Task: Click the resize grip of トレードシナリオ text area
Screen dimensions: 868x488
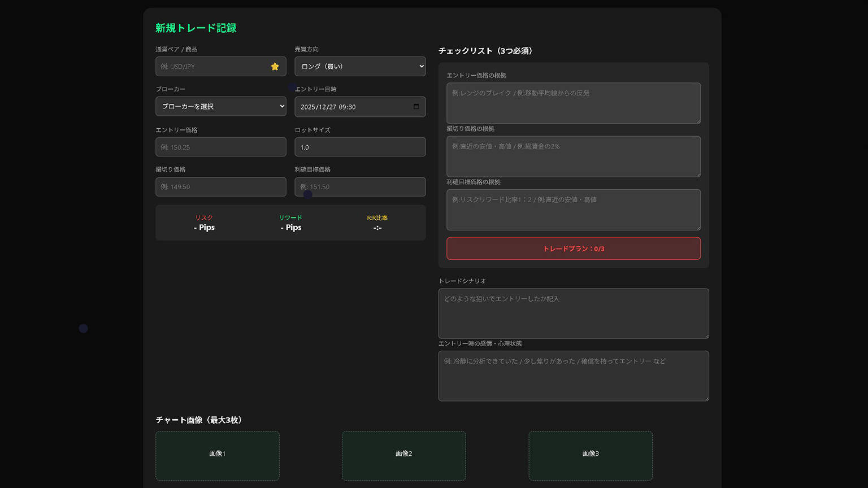Action: (706, 336)
